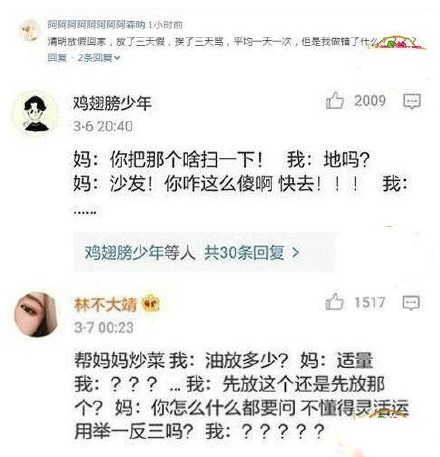Like 林不大靖's comment via thumbs-up icon
Screen dimensions: 440x457
(x=334, y=302)
